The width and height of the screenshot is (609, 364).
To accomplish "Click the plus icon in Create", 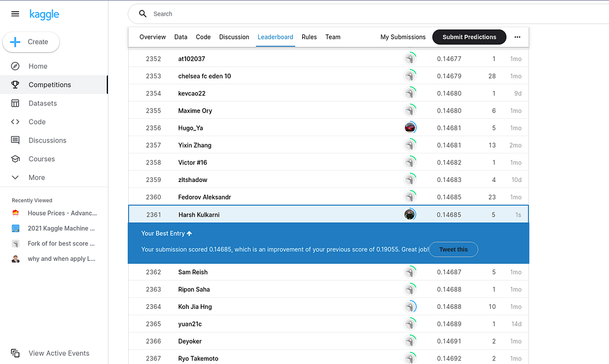I will click(15, 42).
